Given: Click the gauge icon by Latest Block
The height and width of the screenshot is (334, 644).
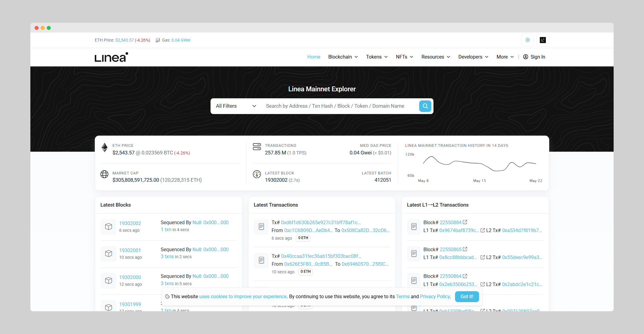Looking at the screenshot, I should coord(257,174).
